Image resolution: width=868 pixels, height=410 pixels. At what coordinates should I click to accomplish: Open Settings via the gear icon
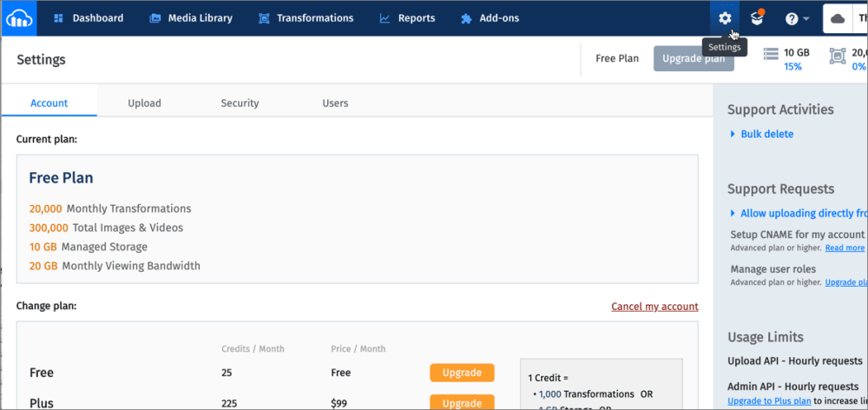pyautogui.click(x=725, y=18)
